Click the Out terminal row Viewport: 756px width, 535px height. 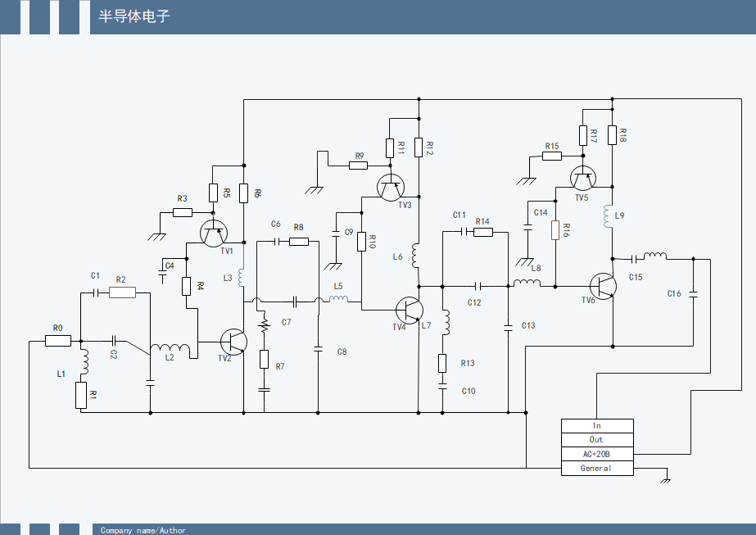pyautogui.click(x=597, y=440)
